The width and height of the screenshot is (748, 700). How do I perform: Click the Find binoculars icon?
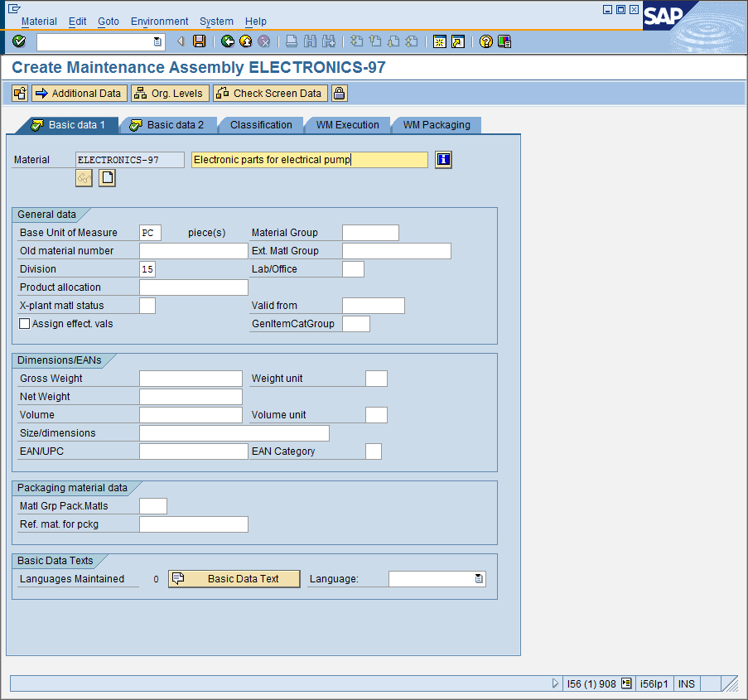point(310,41)
